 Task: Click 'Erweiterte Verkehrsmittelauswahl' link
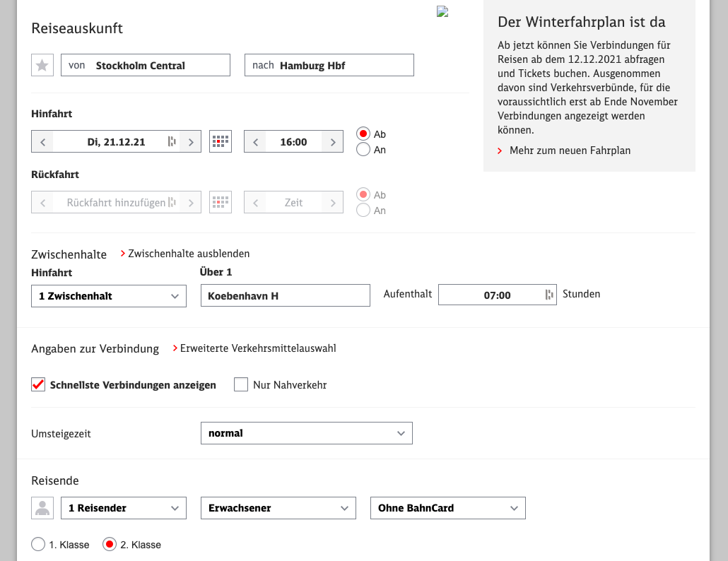tap(257, 348)
